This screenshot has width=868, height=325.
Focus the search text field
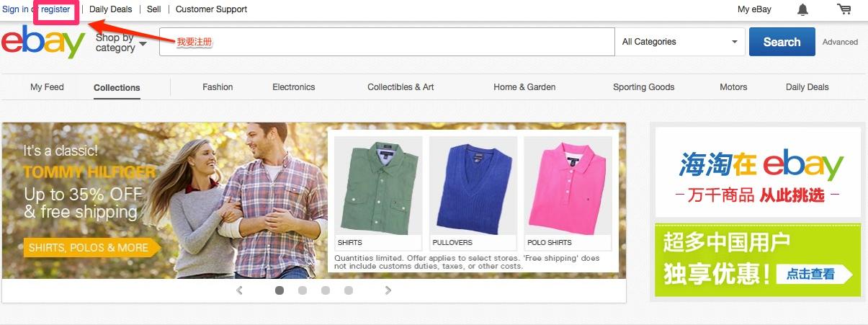coord(387,42)
